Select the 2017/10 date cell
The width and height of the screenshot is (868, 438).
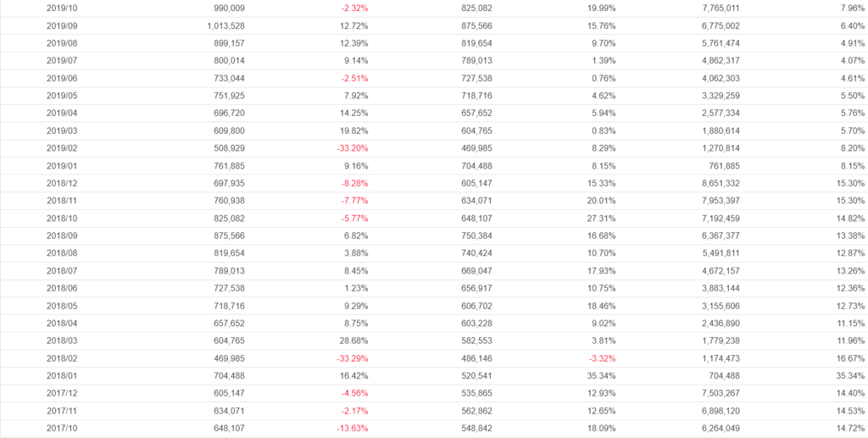point(60,429)
